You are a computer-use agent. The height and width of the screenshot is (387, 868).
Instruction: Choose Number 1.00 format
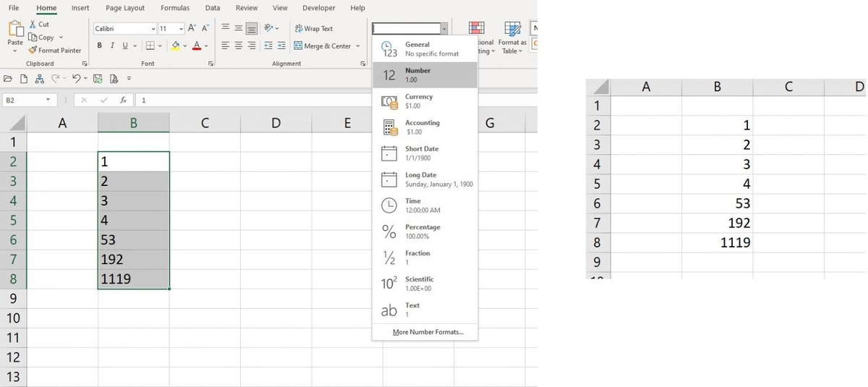(x=425, y=75)
